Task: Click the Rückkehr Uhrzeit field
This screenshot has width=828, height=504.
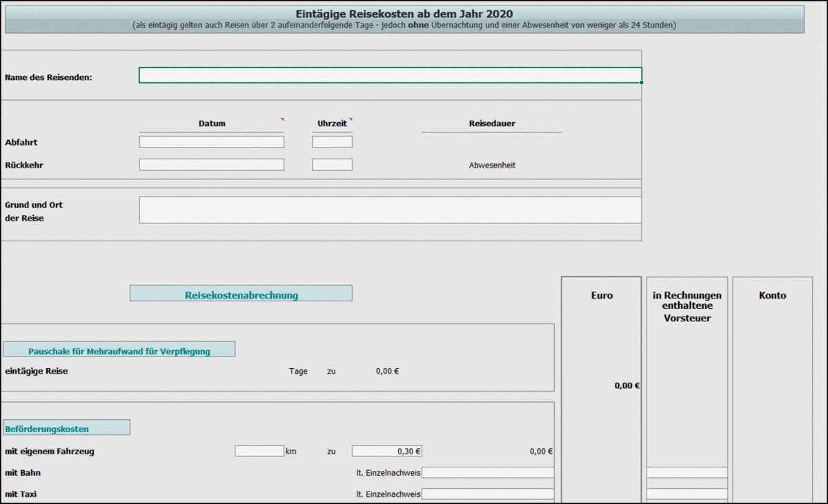Action: [332, 165]
